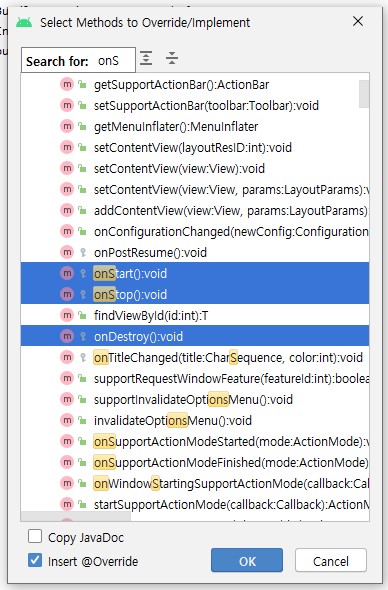The width and height of the screenshot is (388, 590).
Task: Click method icon beside getMenuInflater
Action: (67, 126)
